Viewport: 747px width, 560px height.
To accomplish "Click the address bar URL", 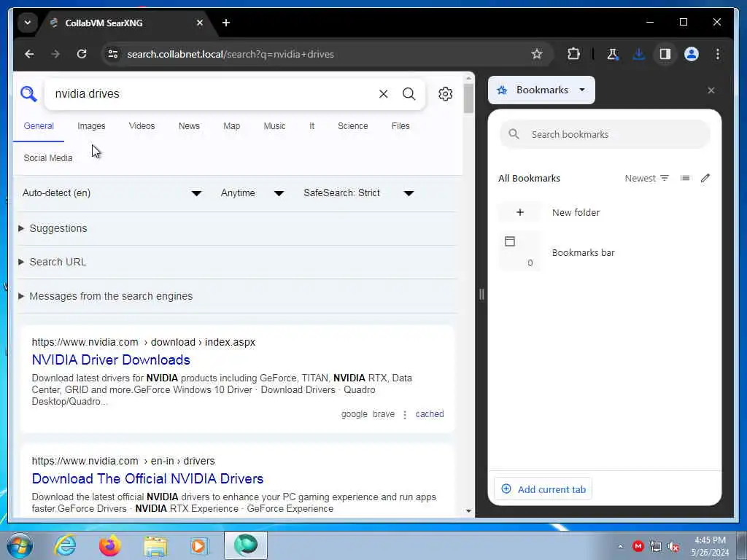I will tap(231, 54).
